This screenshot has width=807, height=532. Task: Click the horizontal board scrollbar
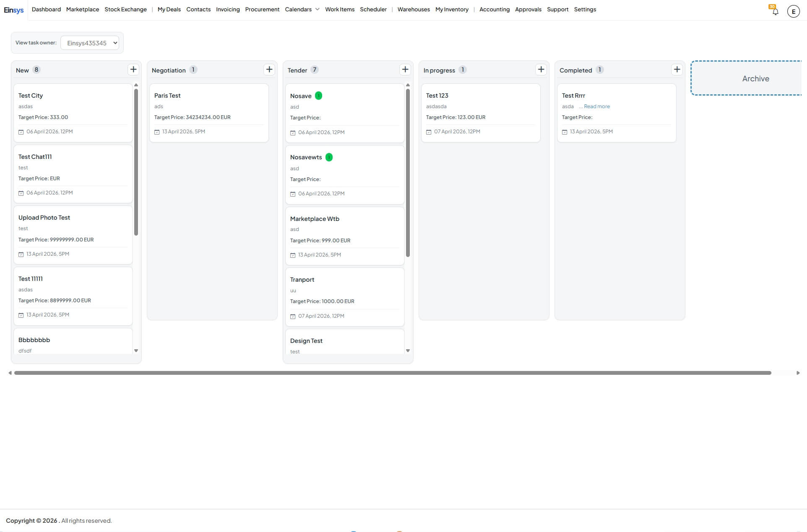coord(393,373)
